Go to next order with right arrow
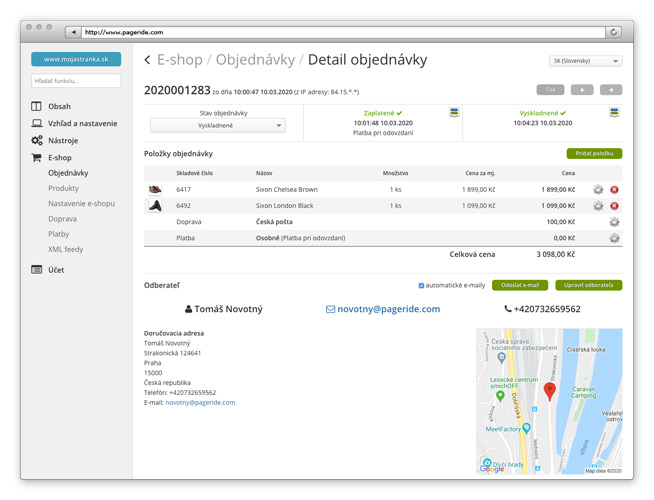 [x=610, y=90]
